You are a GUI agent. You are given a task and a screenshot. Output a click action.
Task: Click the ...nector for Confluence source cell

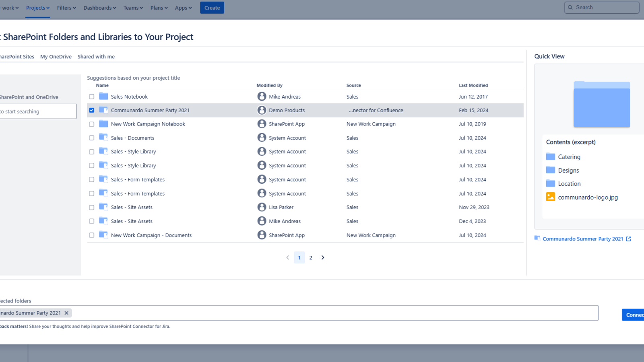point(376,110)
